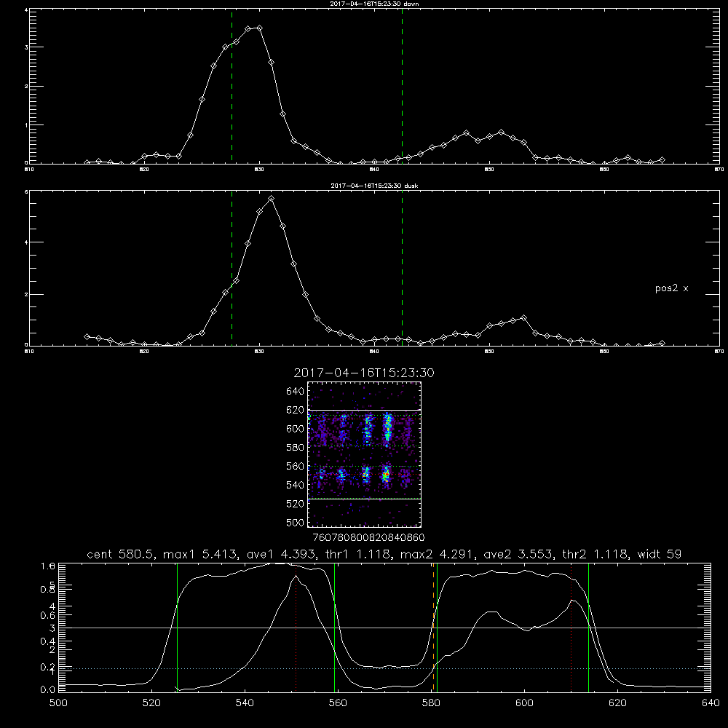Click the brightest red-yellow spot in the spectral image
This screenshot has width=728, height=728.
(x=385, y=475)
